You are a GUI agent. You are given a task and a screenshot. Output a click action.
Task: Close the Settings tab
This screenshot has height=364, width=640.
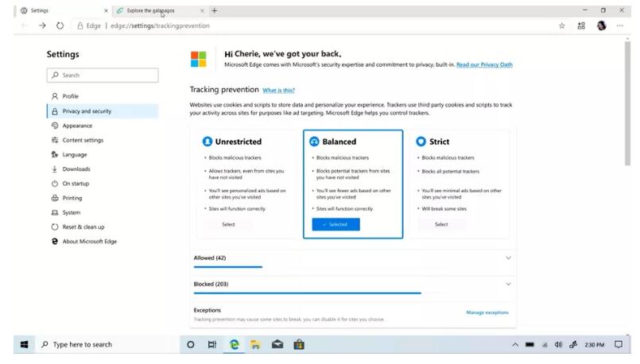(x=106, y=10)
